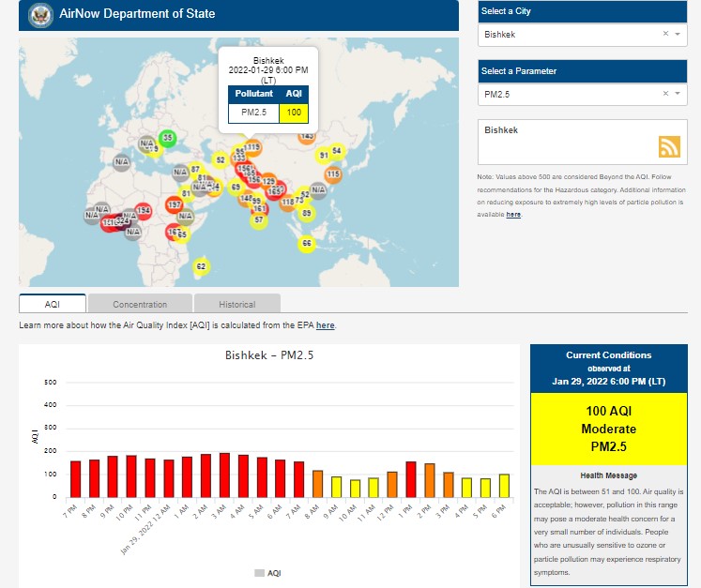This screenshot has height=588, width=701.
Task: Select the green 35 AQI map marker
Action: 167,138
